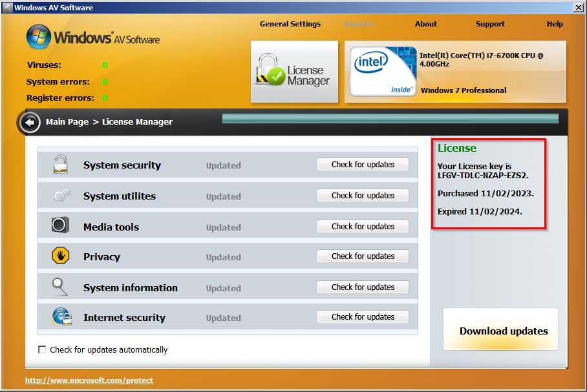Viewport: 587px width, 392px height.
Task: Click the Privacy hand stop icon
Action: tap(60, 256)
